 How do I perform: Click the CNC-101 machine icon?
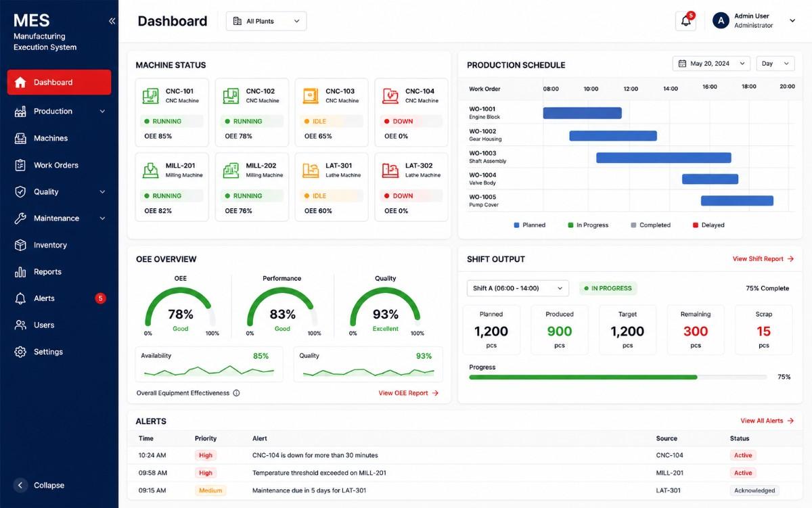click(x=150, y=95)
